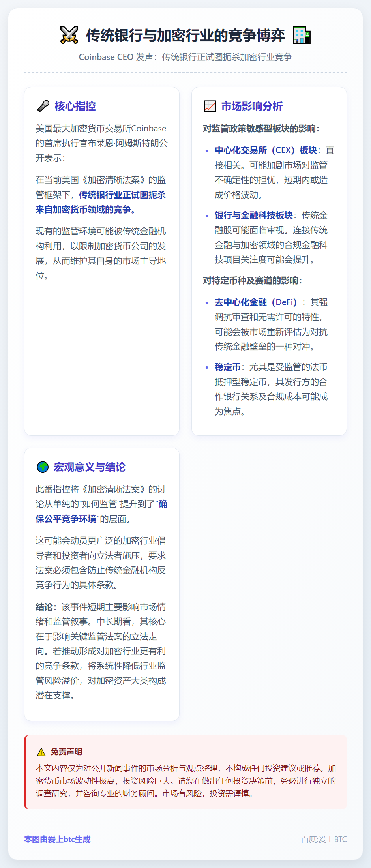Viewport: 371px width, 868px height.
Task: Click subheading 对特定币种及赛道的影响
Action: [x=252, y=280]
